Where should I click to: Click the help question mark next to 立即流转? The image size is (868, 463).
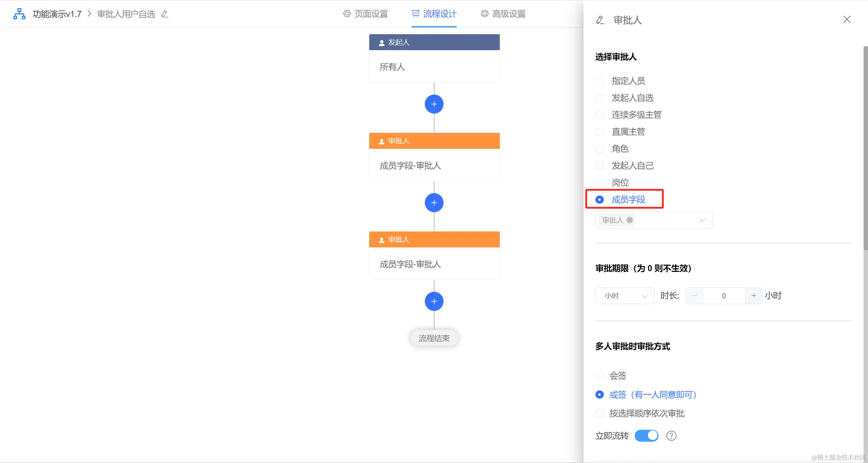click(671, 436)
